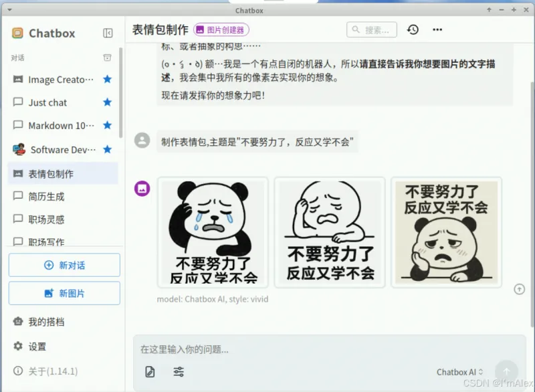
Task: Click the 新图片 button
Action: coord(64,293)
